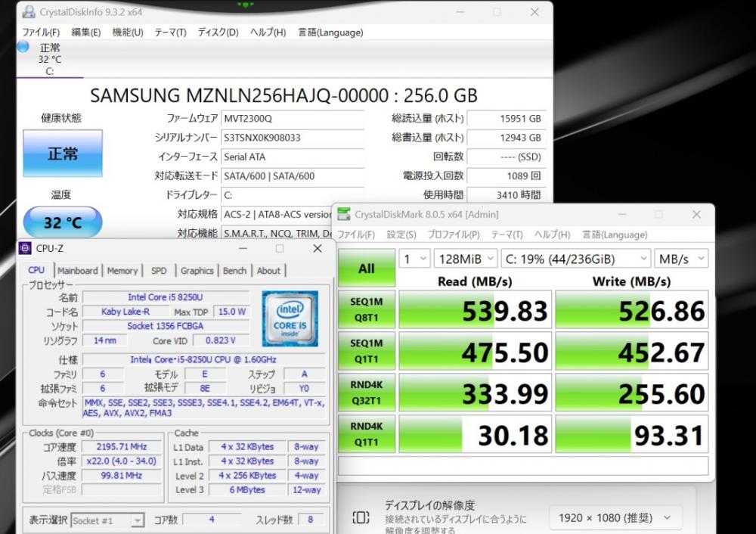This screenshot has height=534, width=756.
Task: Click the SEQ1M Q1T1 read result 475.50
Action: 475,351
